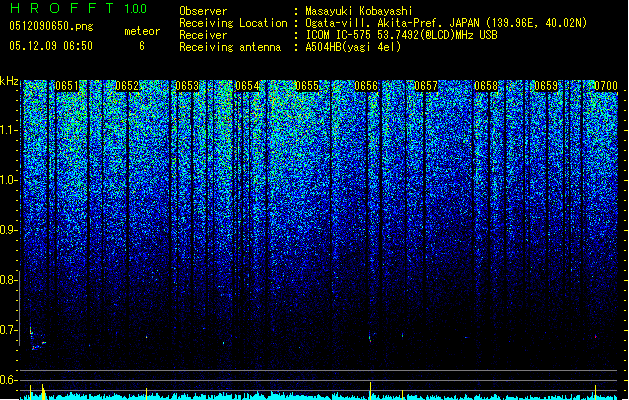Click the 0700 time marker
This screenshot has height=400, width=629.
606,86
